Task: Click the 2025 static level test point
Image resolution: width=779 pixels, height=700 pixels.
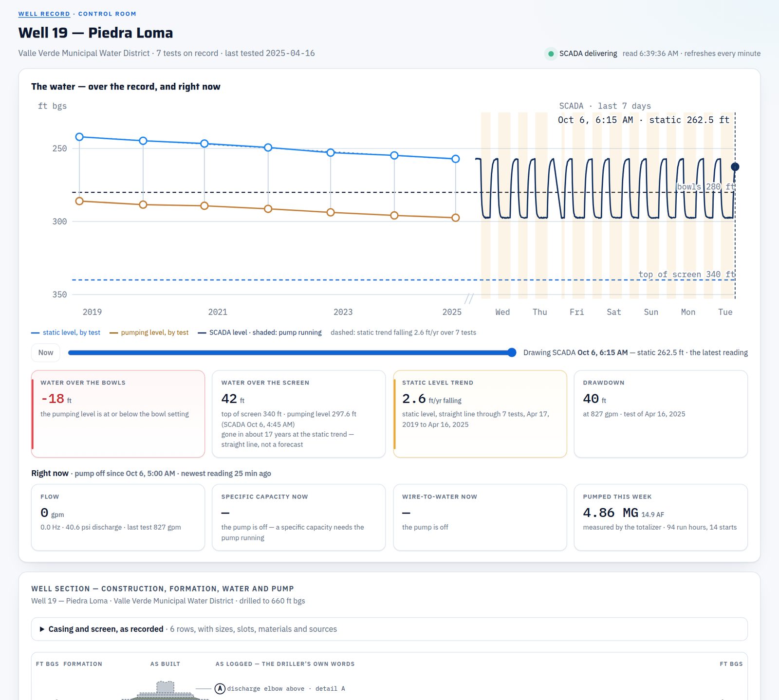Action: [x=455, y=159]
